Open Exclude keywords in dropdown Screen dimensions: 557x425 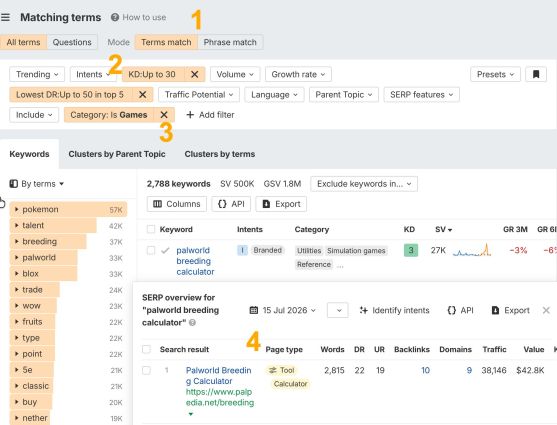[364, 184]
